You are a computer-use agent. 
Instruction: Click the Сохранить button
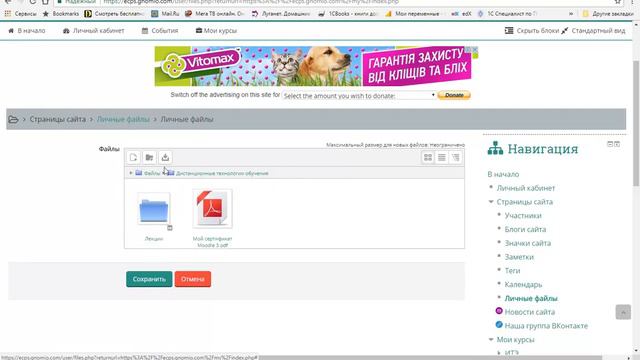(149, 279)
